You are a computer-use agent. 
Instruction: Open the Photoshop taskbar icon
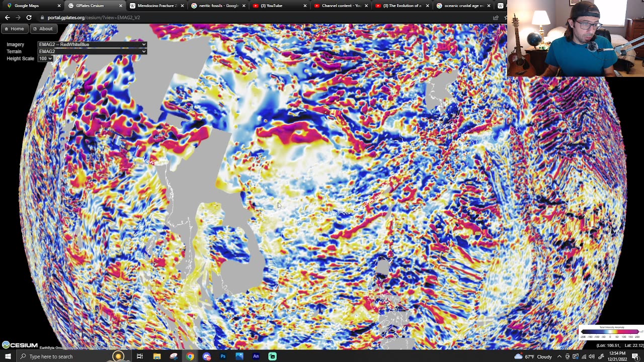(223, 356)
